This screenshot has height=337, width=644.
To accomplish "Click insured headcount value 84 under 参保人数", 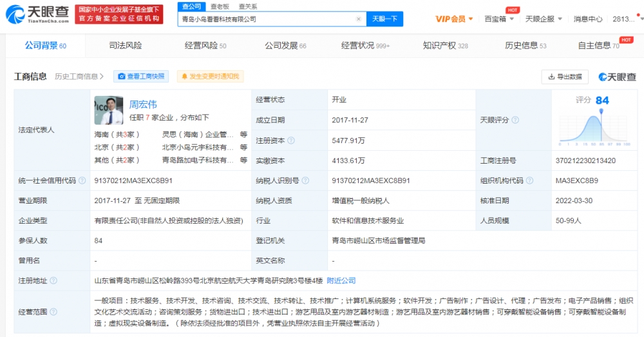I will tap(98, 240).
